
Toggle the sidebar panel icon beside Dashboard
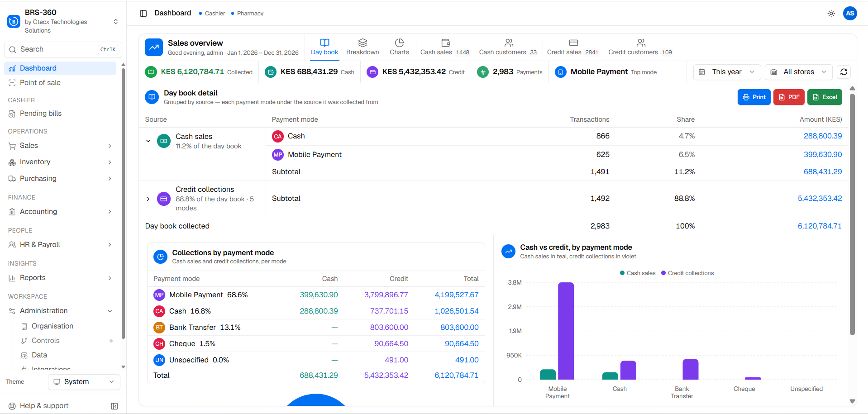(x=143, y=14)
